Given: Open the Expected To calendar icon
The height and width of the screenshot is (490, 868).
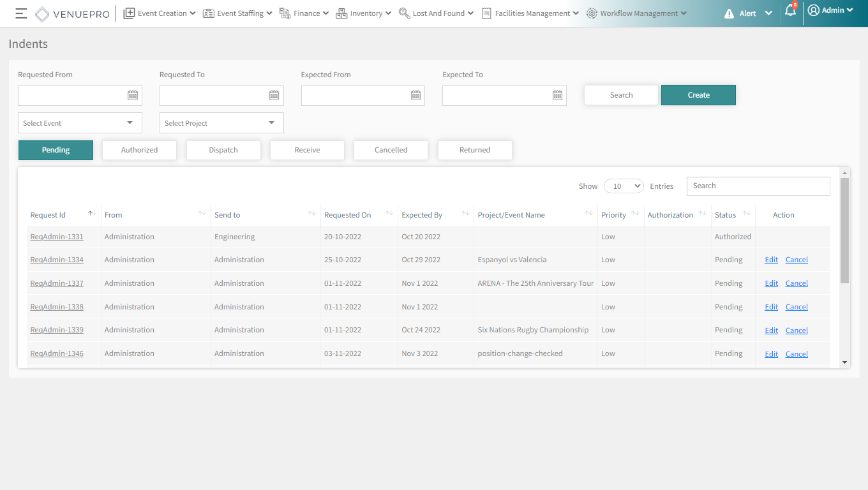Looking at the screenshot, I should pos(558,95).
